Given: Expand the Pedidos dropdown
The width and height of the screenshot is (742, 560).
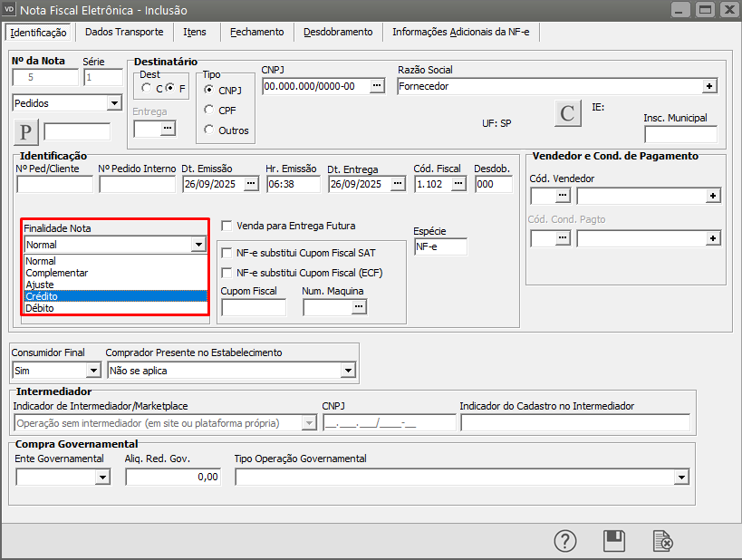Looking at the screenshot, I should (x=113, y=103).
